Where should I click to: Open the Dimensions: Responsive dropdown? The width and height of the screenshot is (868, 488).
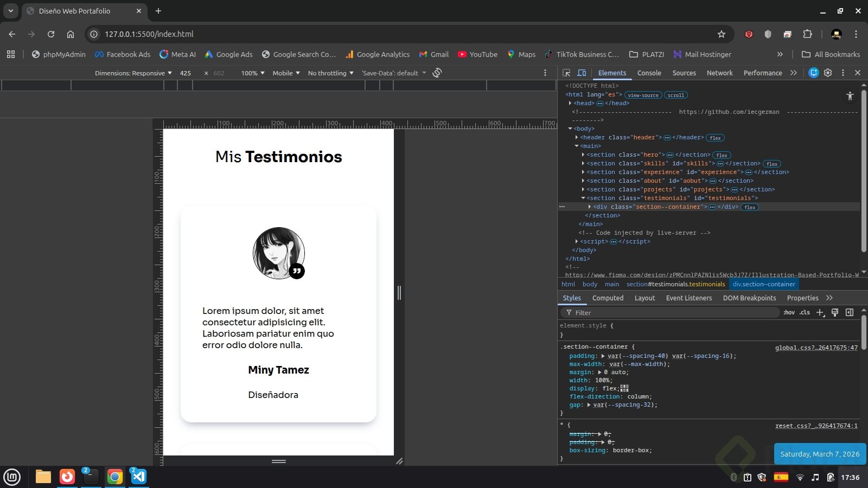click(133, 73)
